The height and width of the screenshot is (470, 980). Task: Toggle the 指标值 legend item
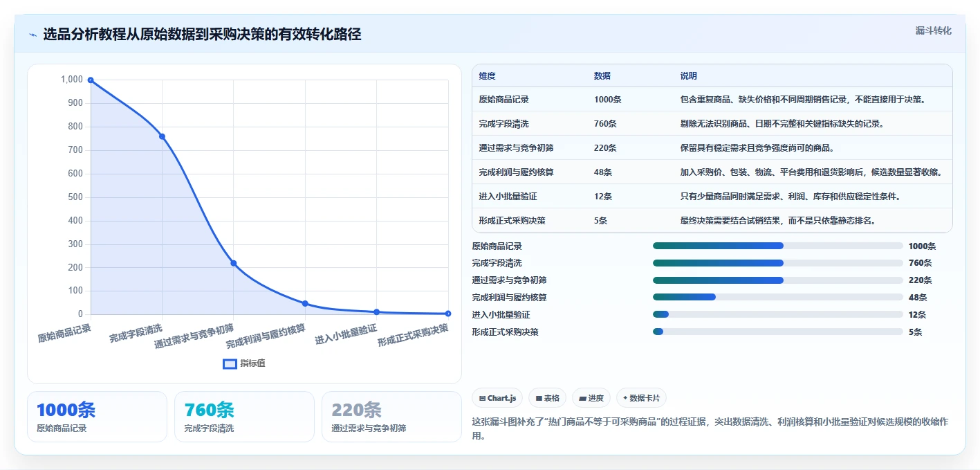pos(244,363)
